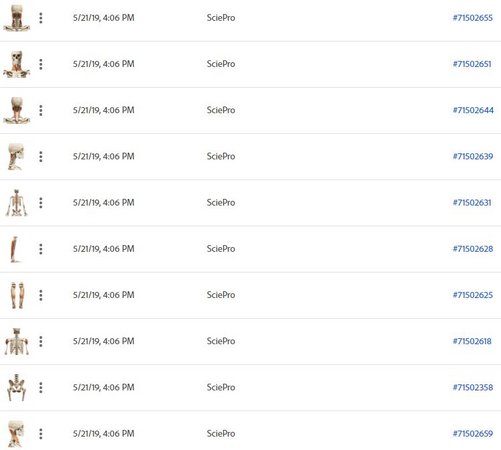Open asset link #71502644
Image resolution: width=501 pixels, height=450 pixels.
473,110
